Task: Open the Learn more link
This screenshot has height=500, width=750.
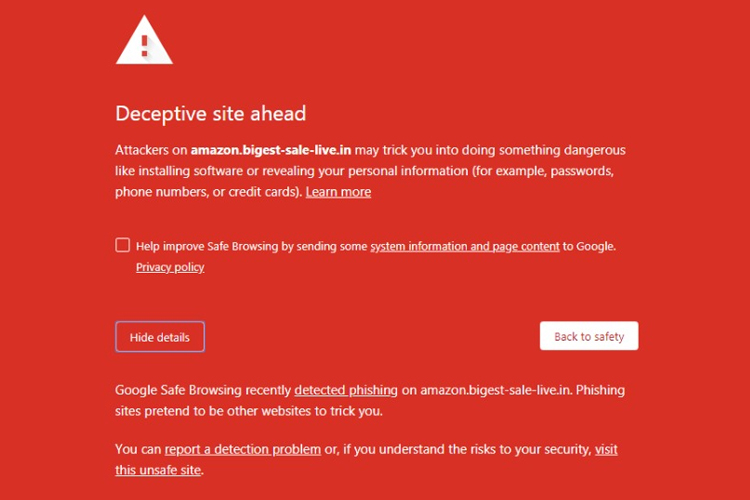Action: point(338,191)
